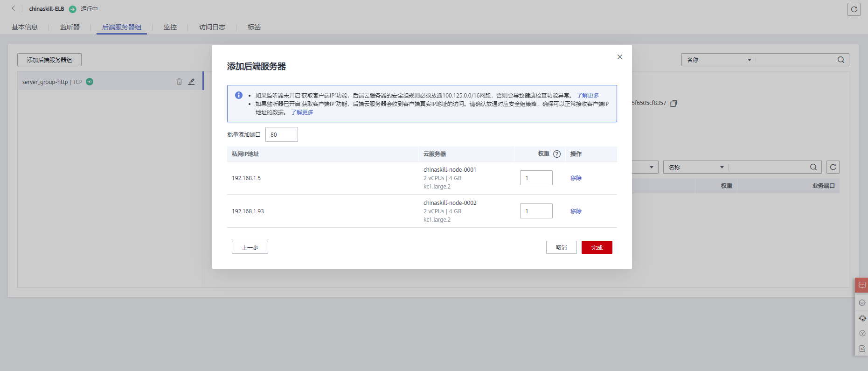Click the green running status icon beside chinaskill-ELB
Image resolution: width=868 pixels, height=371 pixels.
pyautogui.click(x=72, y=9)
